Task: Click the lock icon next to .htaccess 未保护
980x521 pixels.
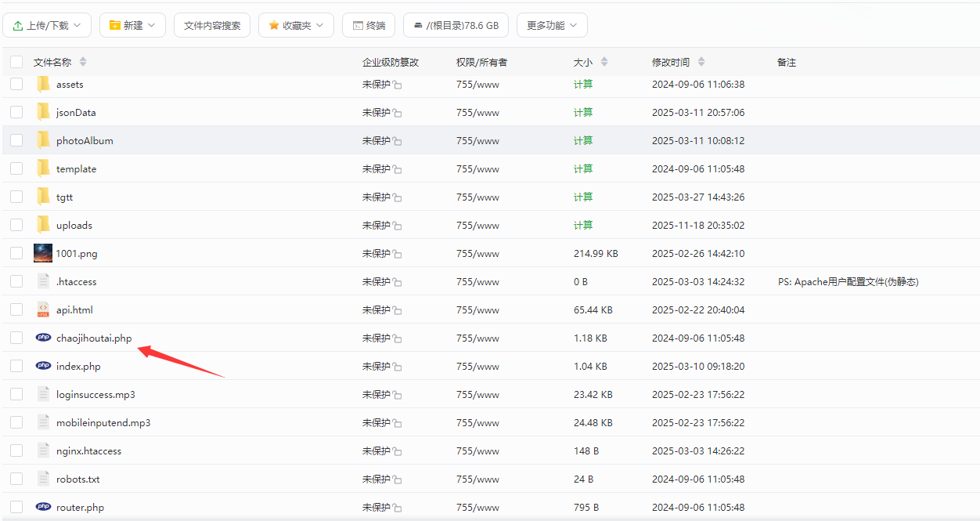Action: 396,281
